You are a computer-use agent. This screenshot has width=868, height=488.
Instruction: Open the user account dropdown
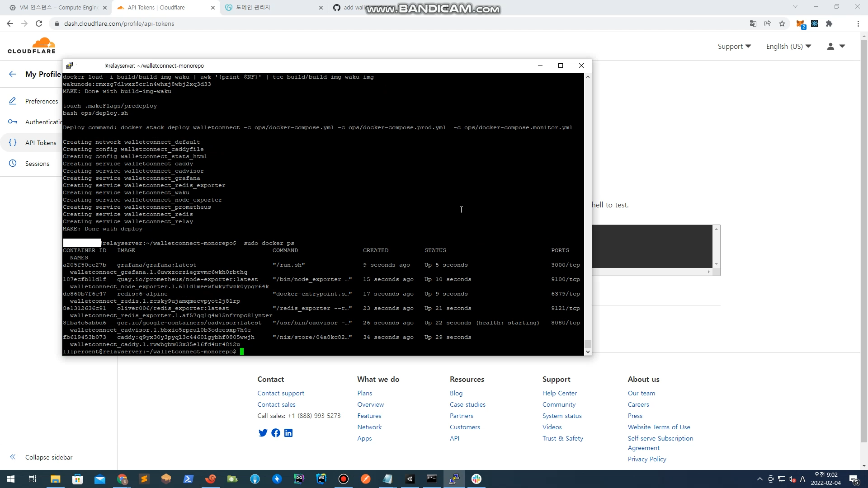click(836, 46)
